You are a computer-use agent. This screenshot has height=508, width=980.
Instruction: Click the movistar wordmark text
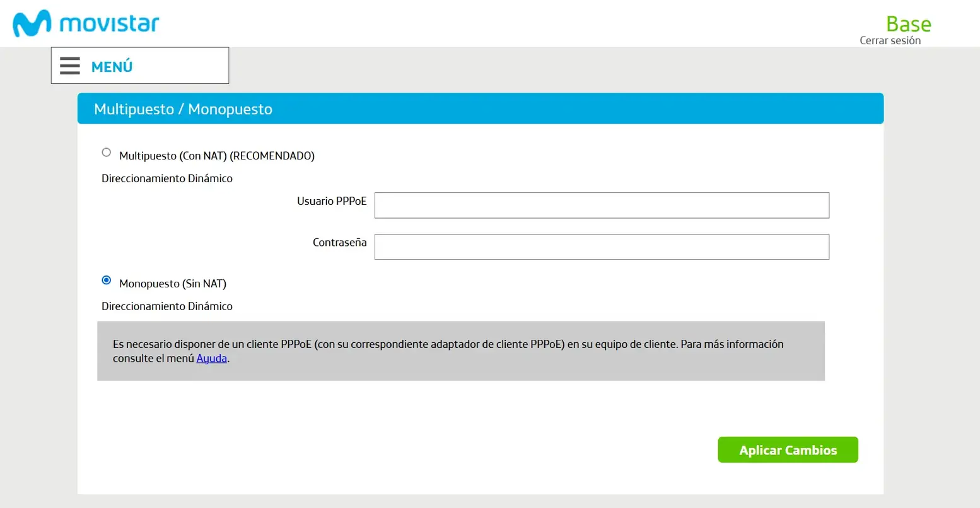(109, 24)
